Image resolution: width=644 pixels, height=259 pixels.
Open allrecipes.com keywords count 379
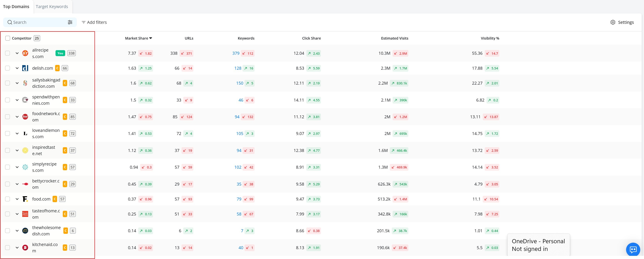236,53
